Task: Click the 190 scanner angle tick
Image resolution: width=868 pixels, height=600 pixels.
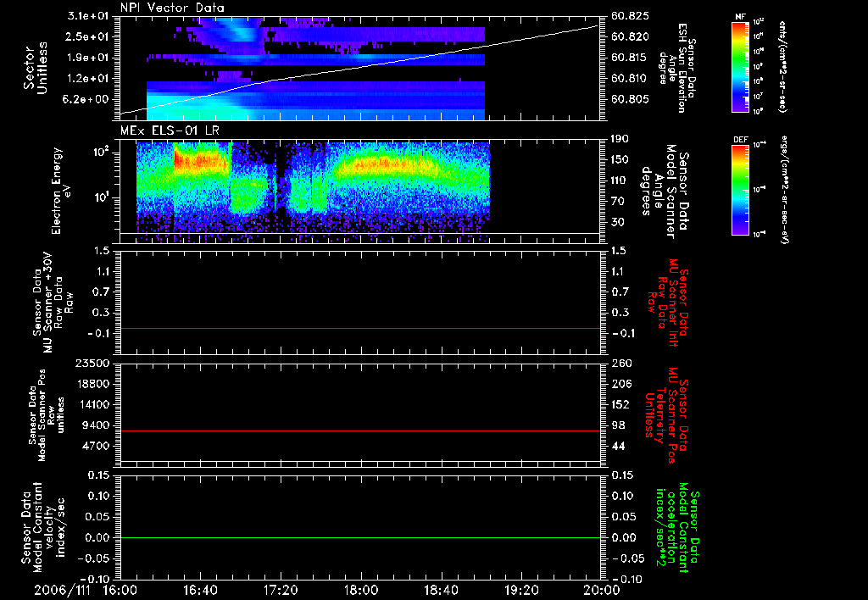Action: click(620, 139)
